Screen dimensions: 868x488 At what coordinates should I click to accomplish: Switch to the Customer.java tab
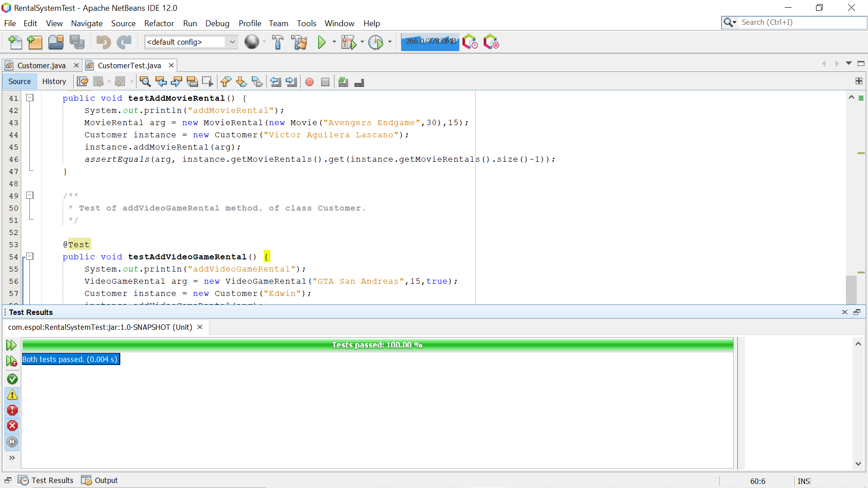coord(42,65)
